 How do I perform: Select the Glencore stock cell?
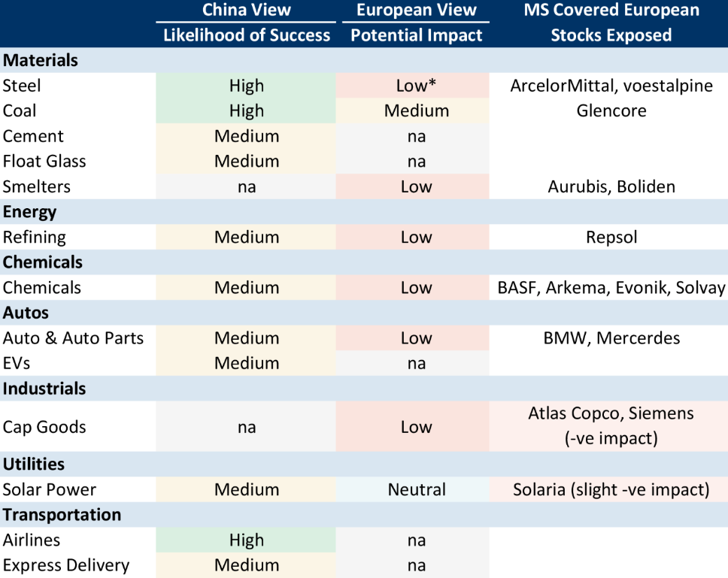pyautogui.click(x=611, y=111)
